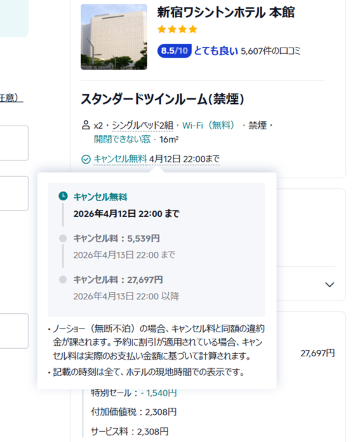Click the 27,697円 price total on the right

pos(318,353)
